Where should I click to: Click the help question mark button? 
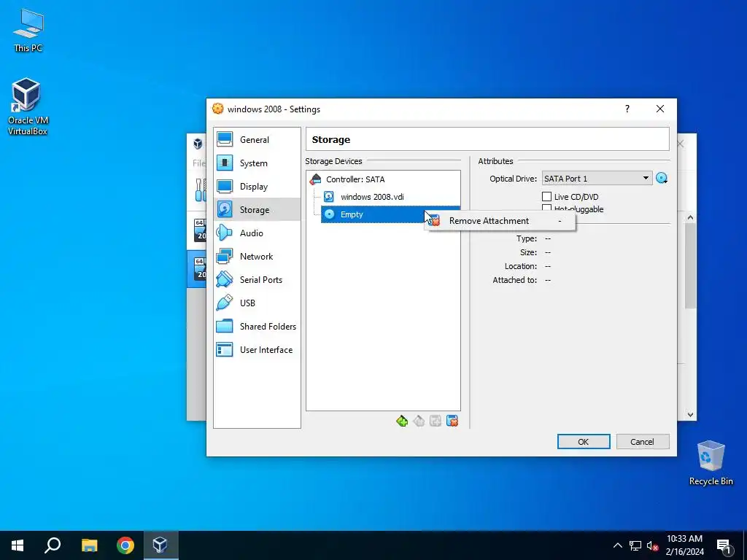(x=627, y=109)
